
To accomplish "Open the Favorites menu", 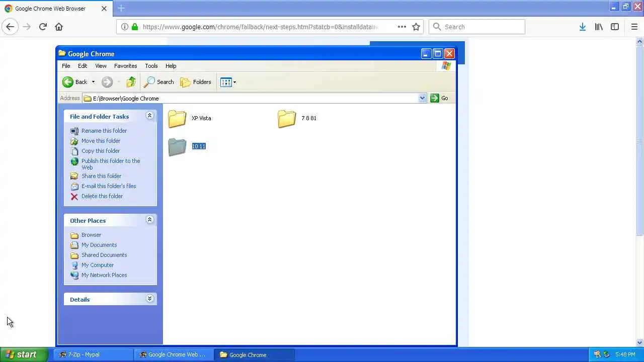I will pos(125,66).
